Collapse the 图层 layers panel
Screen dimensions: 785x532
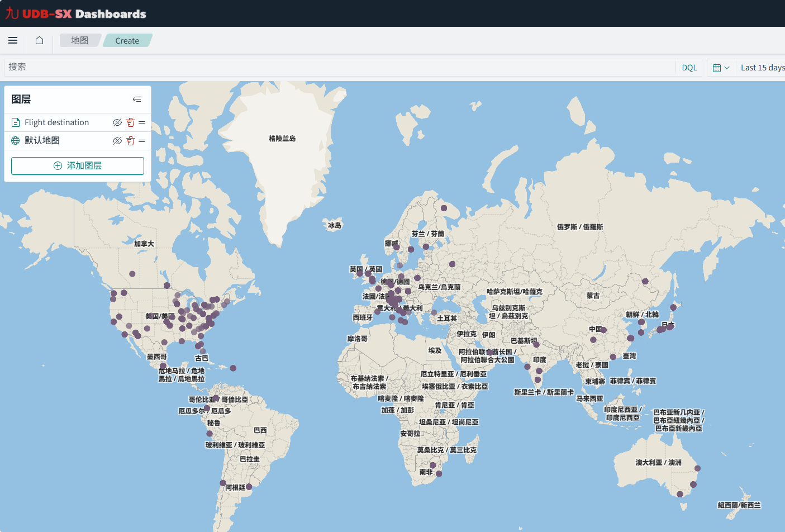(x=137, y=99)
